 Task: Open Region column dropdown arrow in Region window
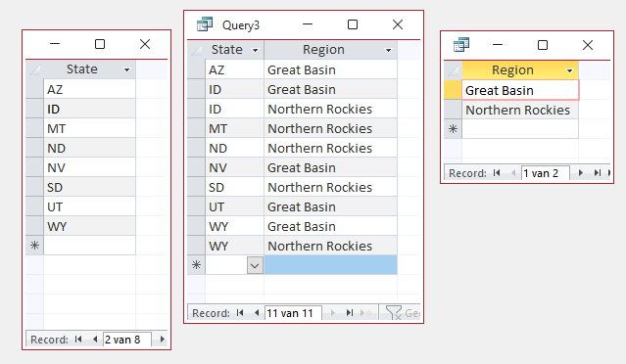pos(569,71)
